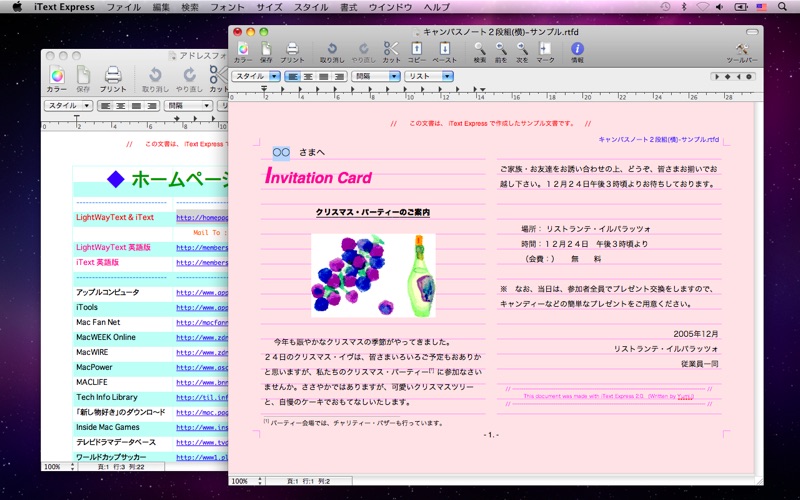Open the ウインドウ menu
The height and width of the screenshot is (500, 800).
tap(390, 7)
